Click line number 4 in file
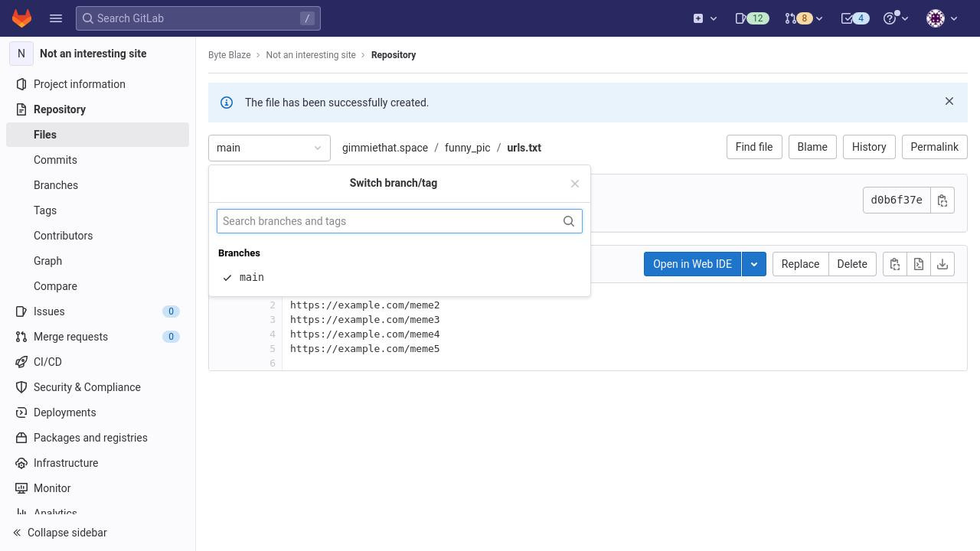The image size is (980, 551). pos(273,334)
